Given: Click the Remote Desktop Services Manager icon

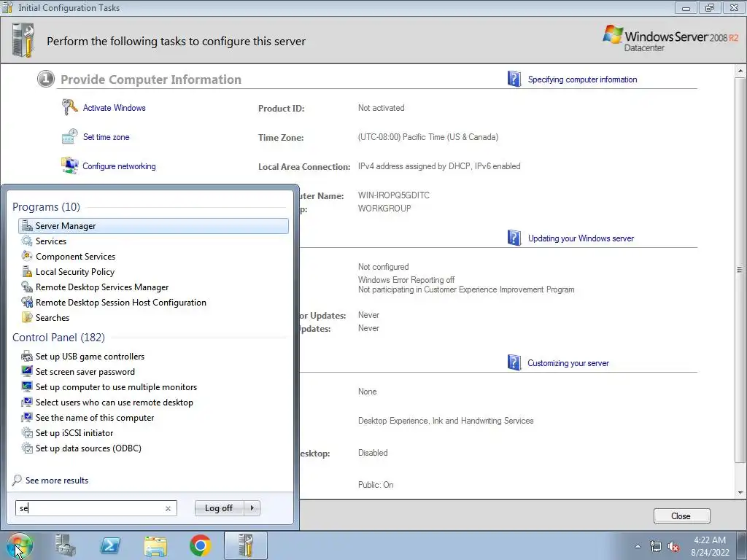Looking at the screenshot, I should [x=27, y=287].
